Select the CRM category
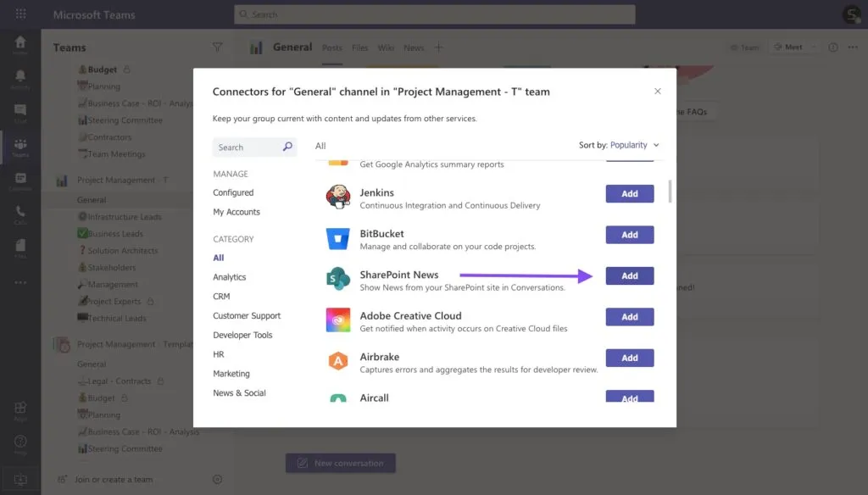The height and width of the screenshot is (495, 868). point(221,297)
